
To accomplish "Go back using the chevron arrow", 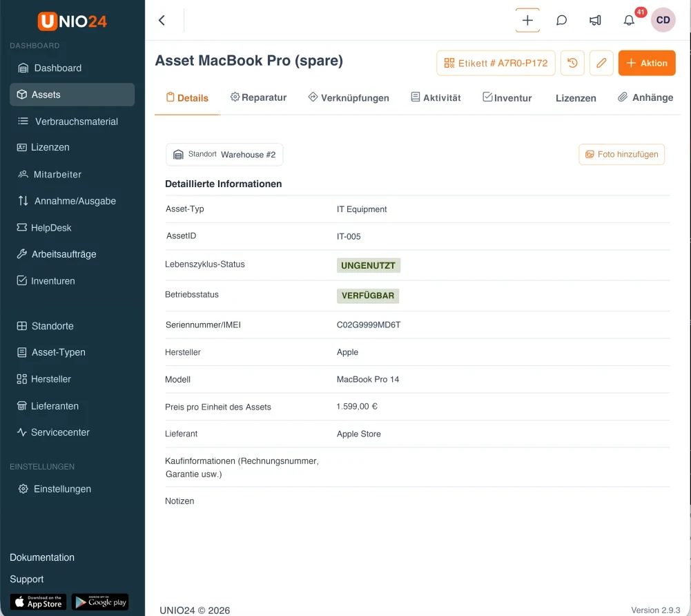I will point(162,20).
